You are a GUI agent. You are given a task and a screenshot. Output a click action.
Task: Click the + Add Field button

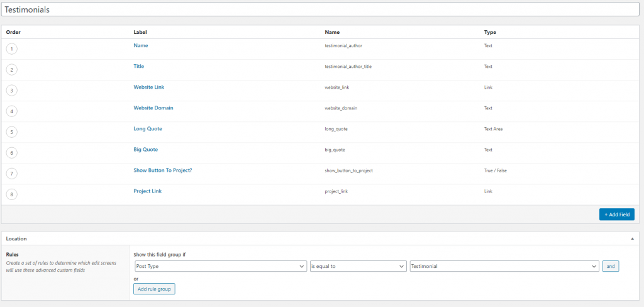coord(616,214)
